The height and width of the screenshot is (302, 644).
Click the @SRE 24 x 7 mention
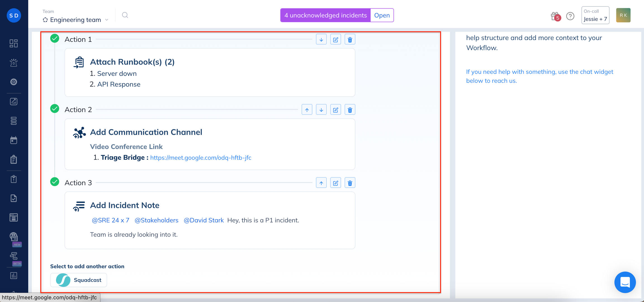pos(110,220)
